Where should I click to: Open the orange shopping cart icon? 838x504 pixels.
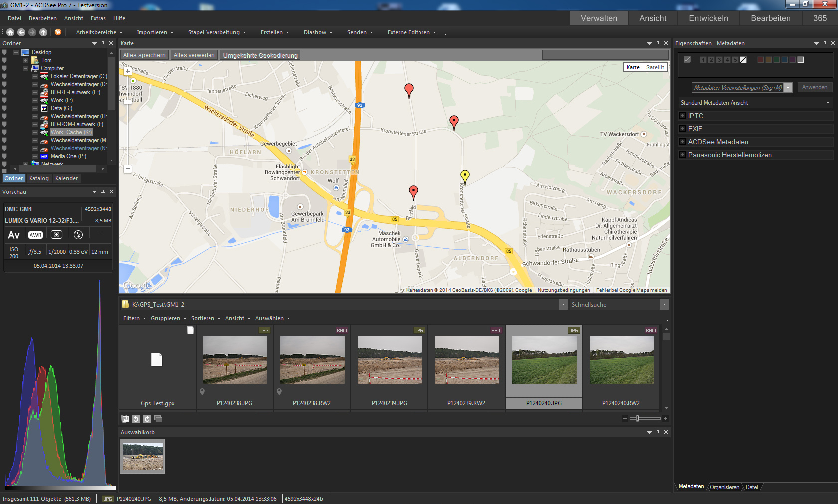tap(58, 32)
